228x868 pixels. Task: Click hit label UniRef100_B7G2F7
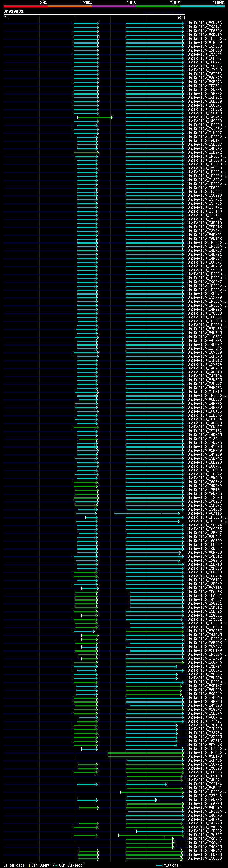point(204,631)
